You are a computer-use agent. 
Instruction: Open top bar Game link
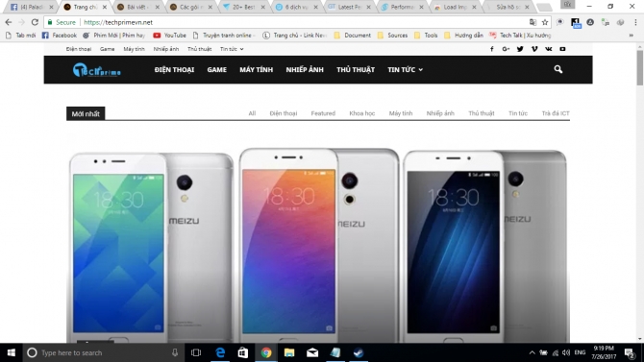click(108, 49)
